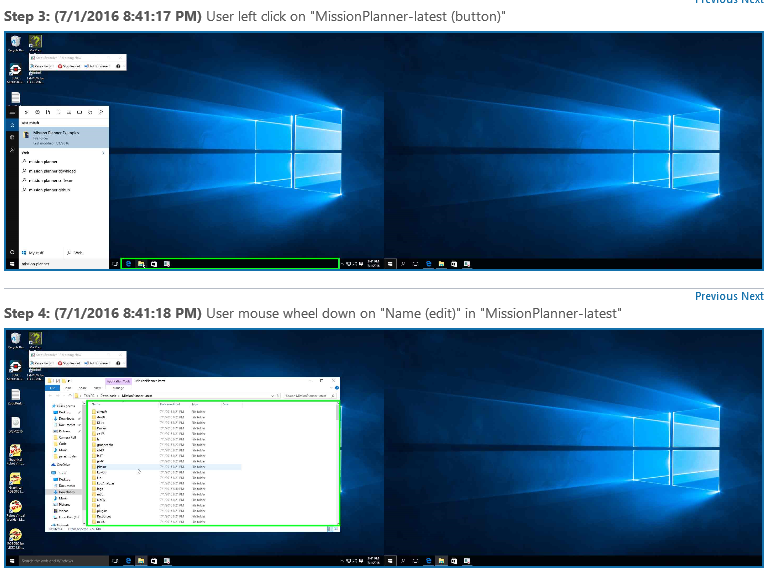This screenshot has width=768, height=572.
Task: Click the search text box in Step 3 taskbar
Action: (x=64, y=264)
